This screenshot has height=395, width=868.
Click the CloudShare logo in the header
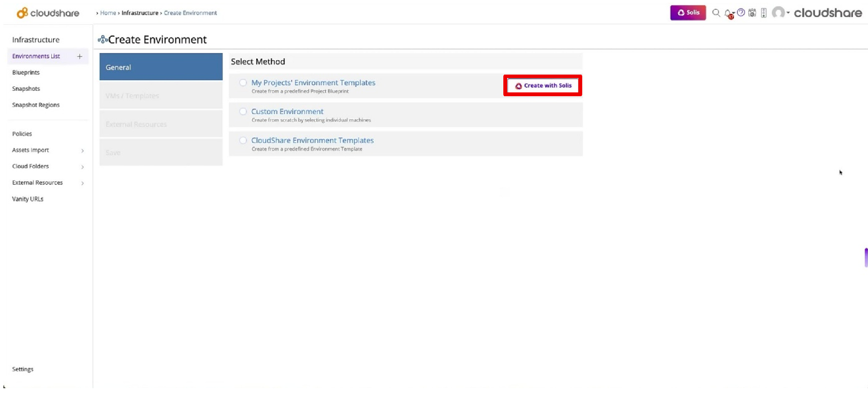coord(47,13)
